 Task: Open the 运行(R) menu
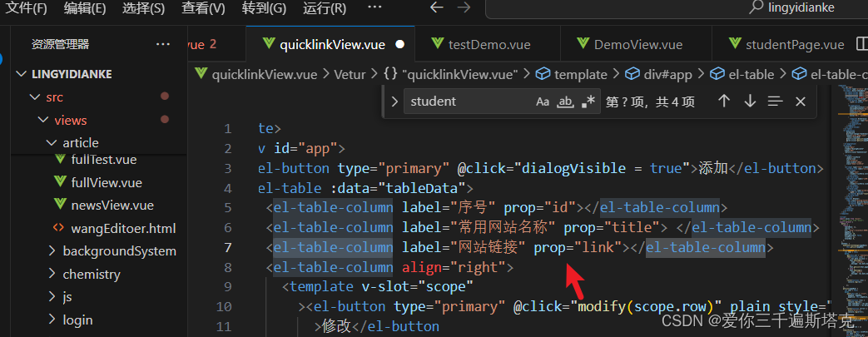(325, 8)
